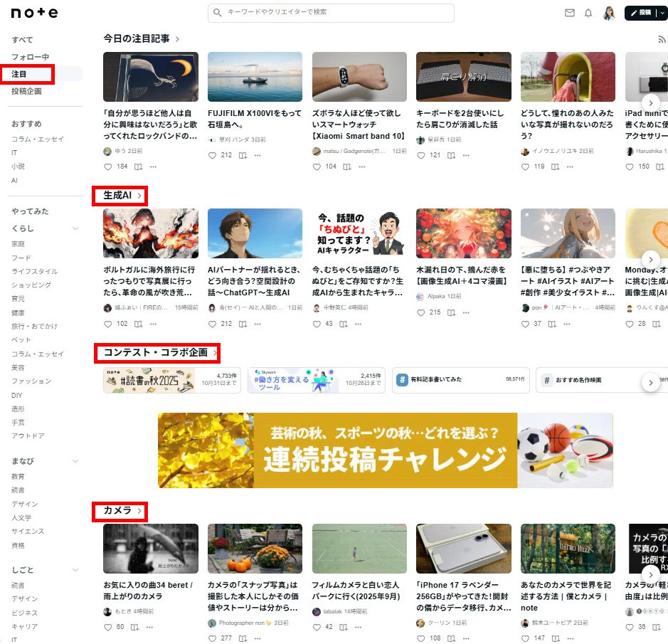668x644 pixels.
Task: Focus the keyword search field
Action: click(331, 13)
